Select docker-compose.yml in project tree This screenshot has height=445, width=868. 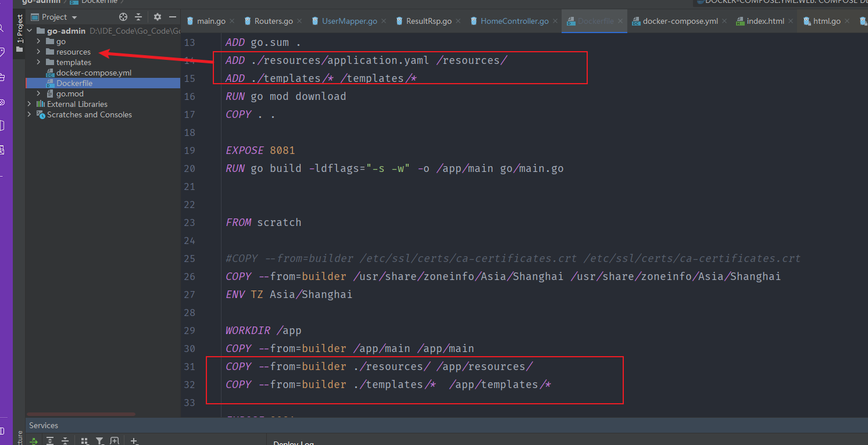94,73
